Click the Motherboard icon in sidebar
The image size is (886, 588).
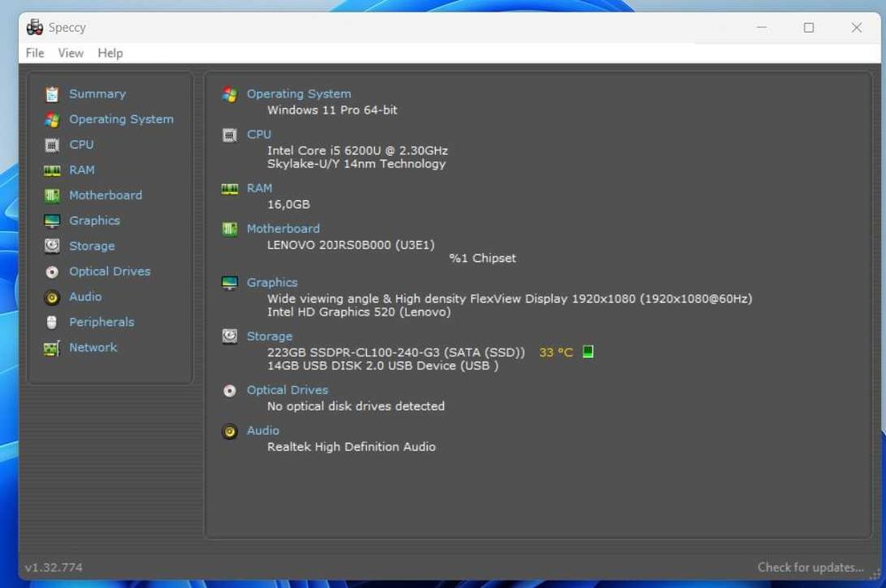coord(52,196)
